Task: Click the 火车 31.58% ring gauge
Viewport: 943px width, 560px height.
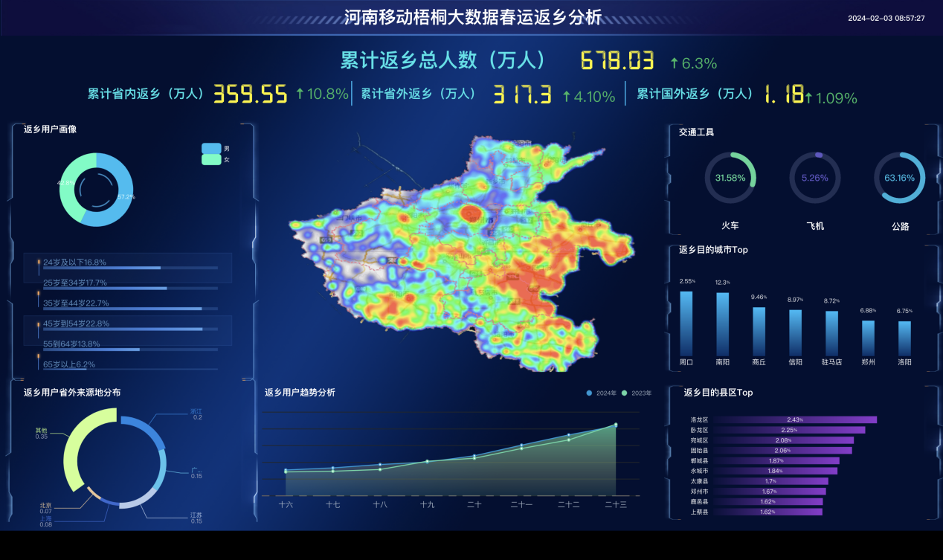Action: 730,178
